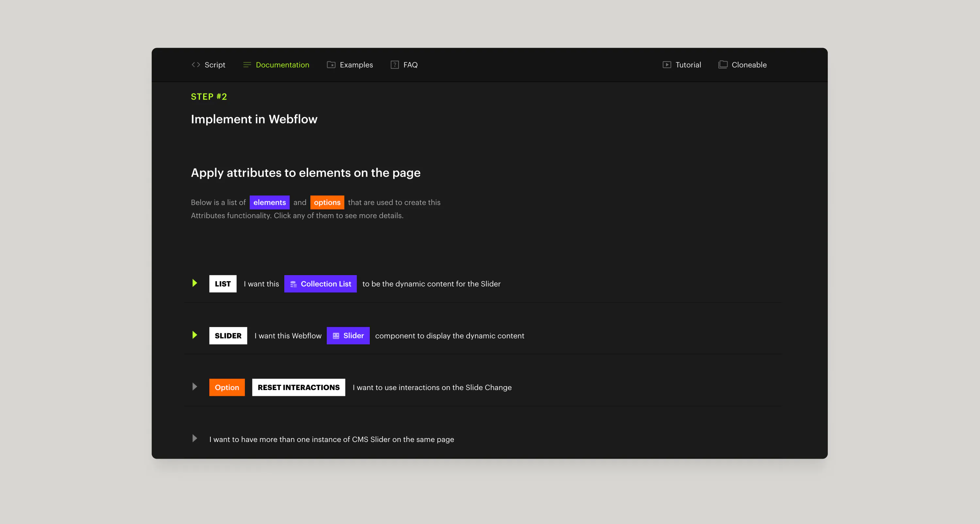Click the purple elements tag
980x524 pixels.
[269, 203]
